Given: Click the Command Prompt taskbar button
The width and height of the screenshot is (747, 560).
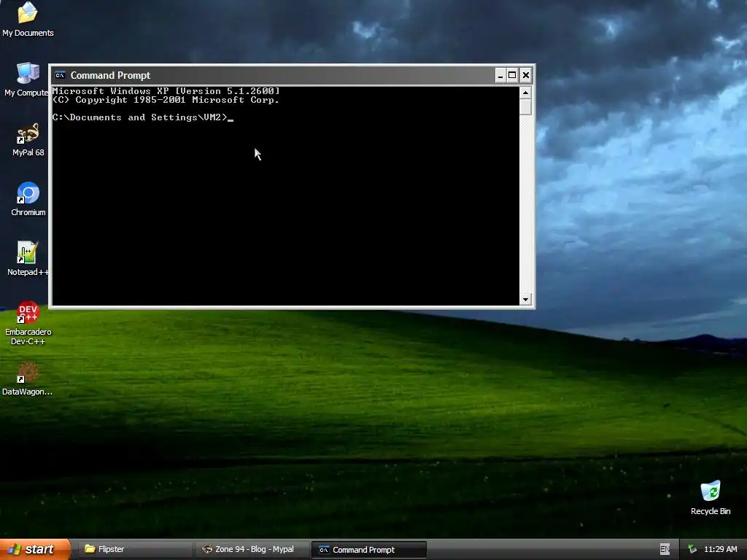Looking at the screenshot, I should pos(368,550).
